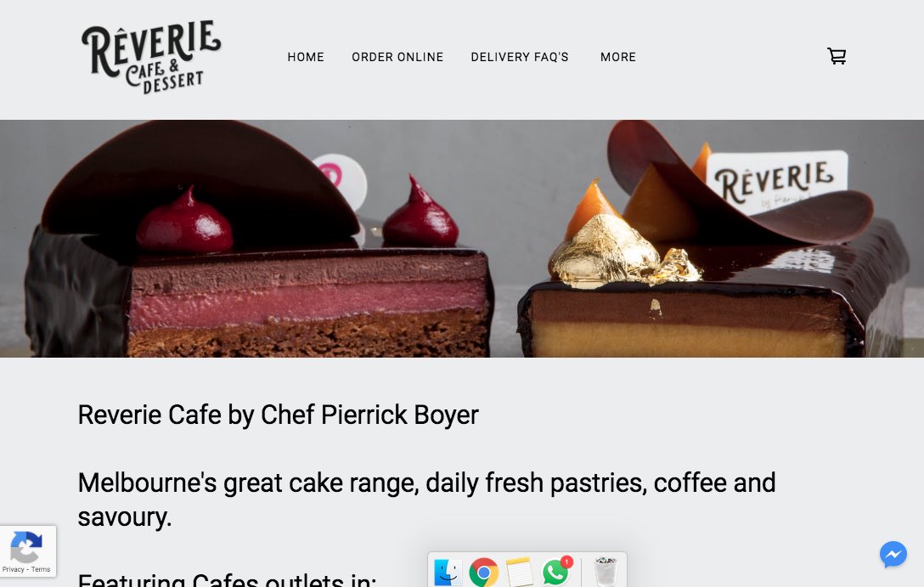
Task: Click the reCAPTCHA badge logo
Action: 26,547
